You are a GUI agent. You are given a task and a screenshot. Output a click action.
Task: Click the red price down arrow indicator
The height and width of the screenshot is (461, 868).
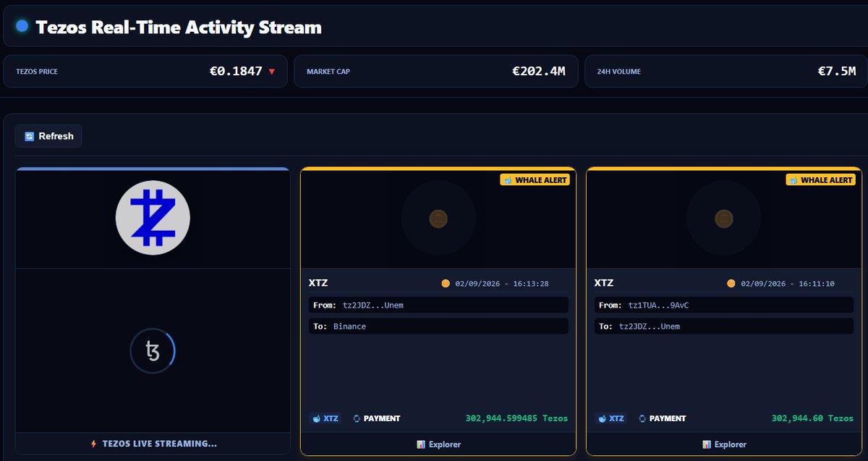pyautogui.click(x=272, y=72)
